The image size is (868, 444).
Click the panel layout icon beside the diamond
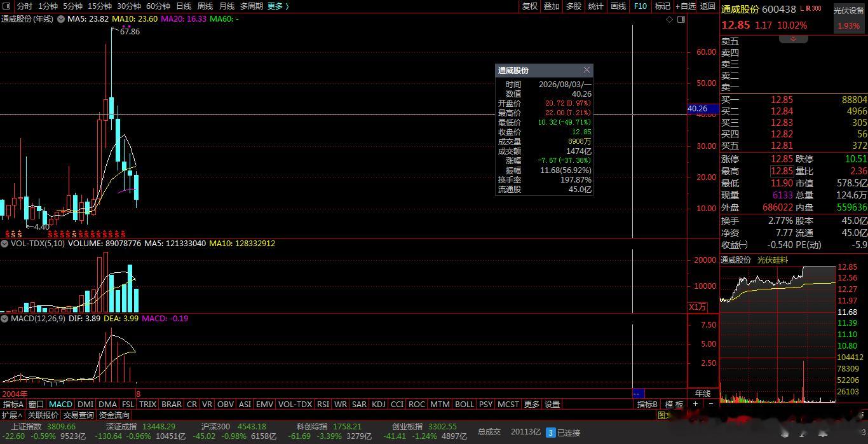(x=681, y=20)
